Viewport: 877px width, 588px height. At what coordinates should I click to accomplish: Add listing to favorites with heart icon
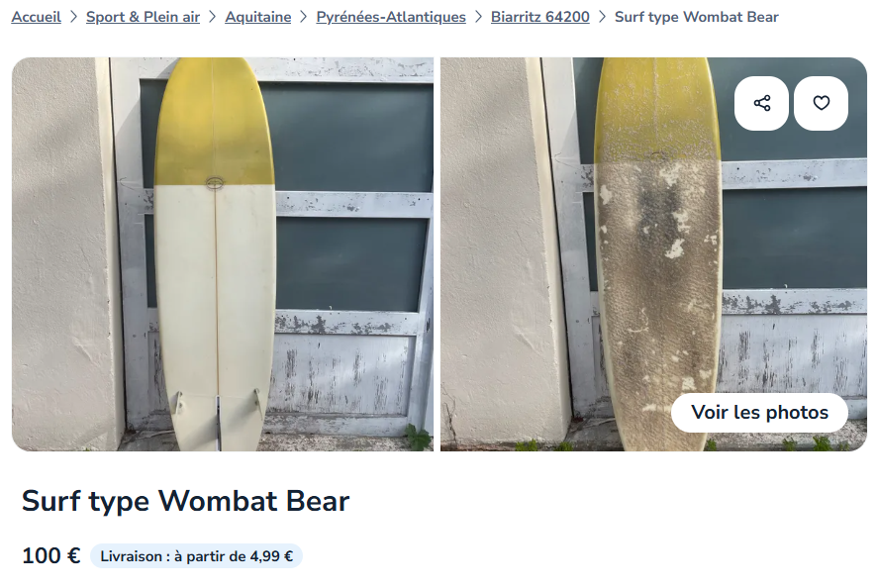click(x=821, y=104)
